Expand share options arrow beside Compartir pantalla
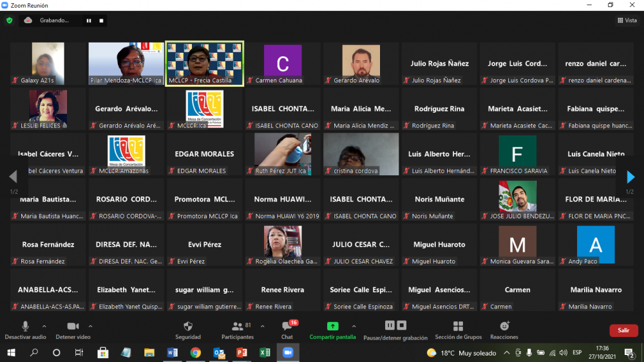 (354, 326)
